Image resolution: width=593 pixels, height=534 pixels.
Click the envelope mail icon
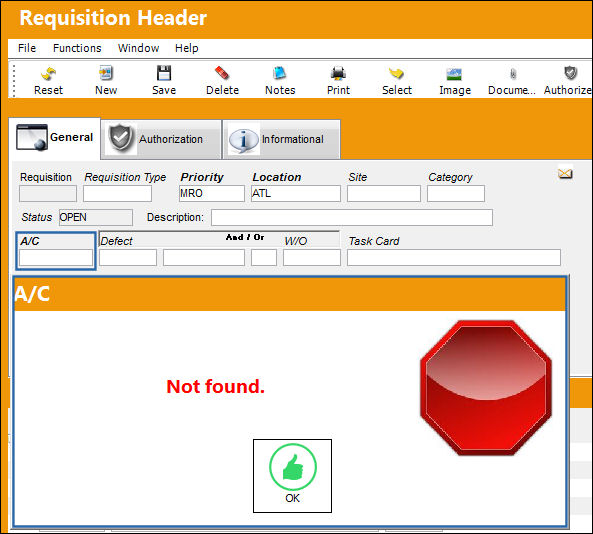[565, 174]
